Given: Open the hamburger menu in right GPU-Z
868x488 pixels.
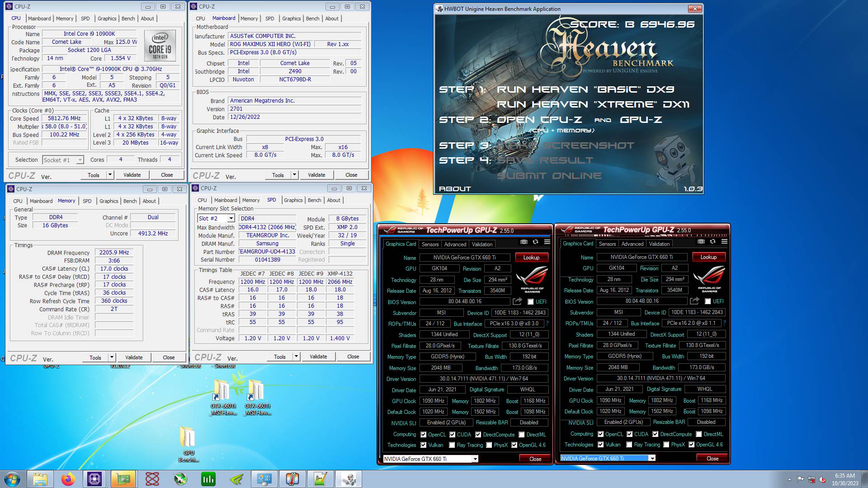Looking at the screenshot, I should pos(724,241).
